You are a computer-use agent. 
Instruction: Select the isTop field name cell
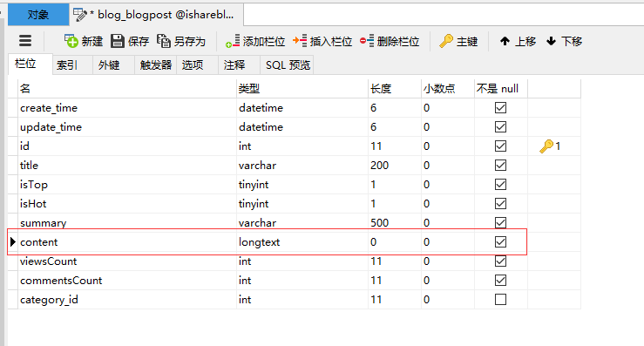click(127, 185)
